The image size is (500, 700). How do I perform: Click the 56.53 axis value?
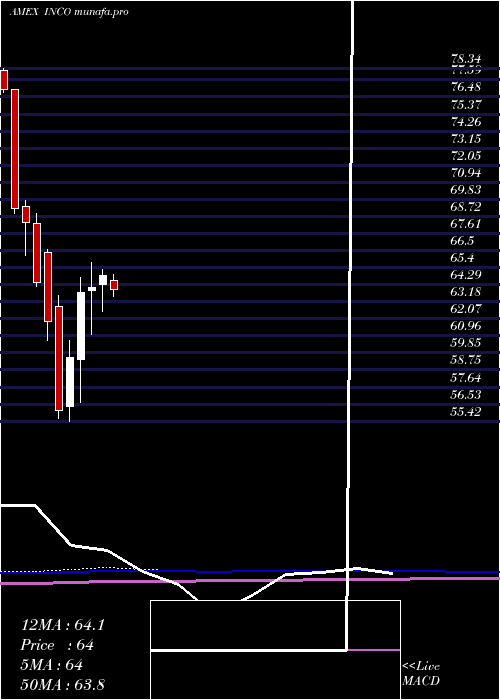(x=466, y=395)
